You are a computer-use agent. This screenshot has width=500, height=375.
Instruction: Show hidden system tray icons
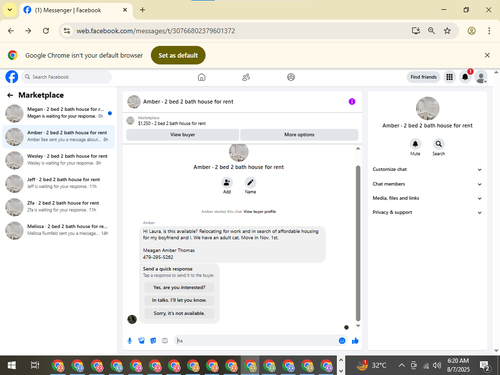point(402,366)
